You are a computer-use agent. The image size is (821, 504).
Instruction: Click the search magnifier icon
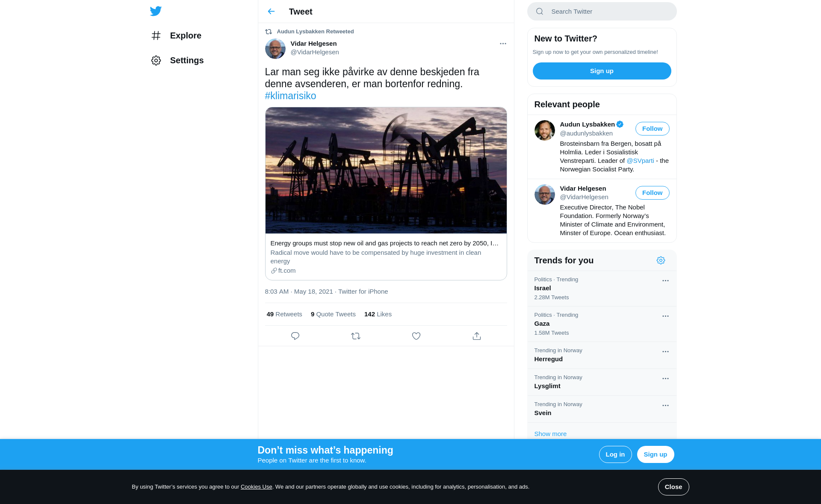[x=540, y=12]
